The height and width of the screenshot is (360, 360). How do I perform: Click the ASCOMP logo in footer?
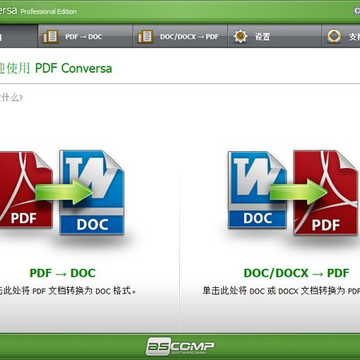(180, 347)
